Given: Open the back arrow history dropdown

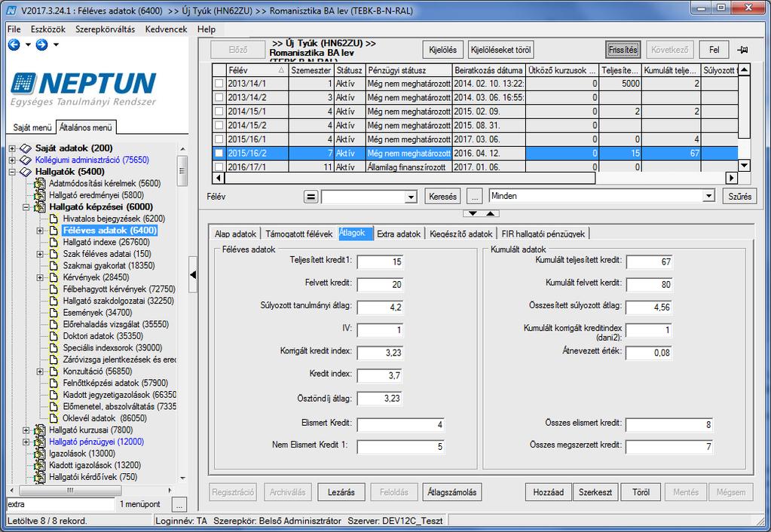Looking at the screenshot, I should (28, 44).
